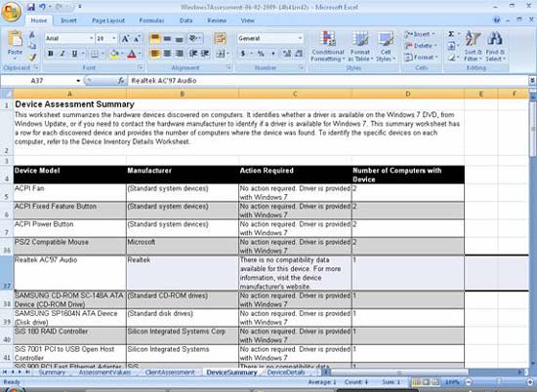537x392 pixels.
Task: Toggle Bold formatting
Action: coord(51,54)
